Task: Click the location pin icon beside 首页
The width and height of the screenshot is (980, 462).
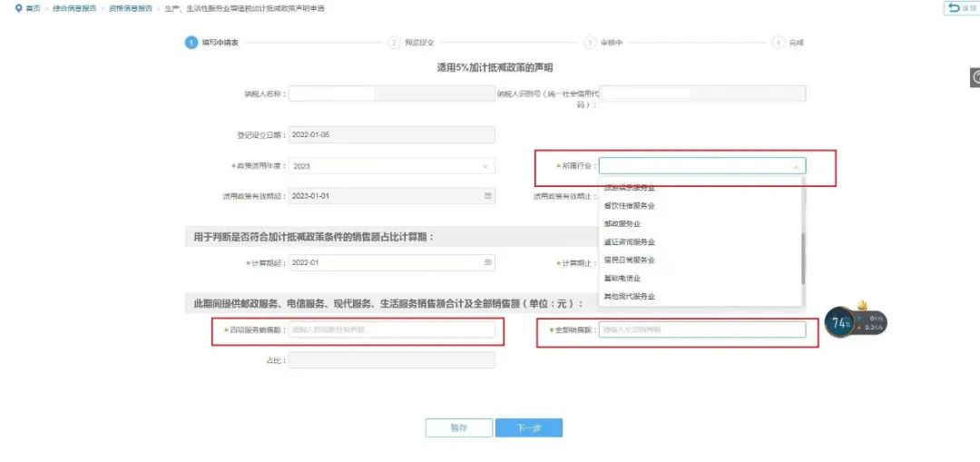Action: [x=18, y=9]
